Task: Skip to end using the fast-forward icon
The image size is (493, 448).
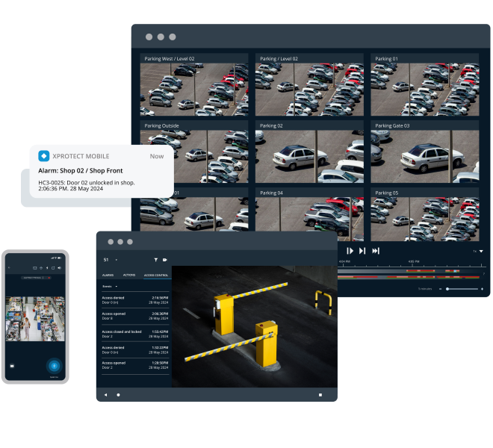Action: [376, 251]
